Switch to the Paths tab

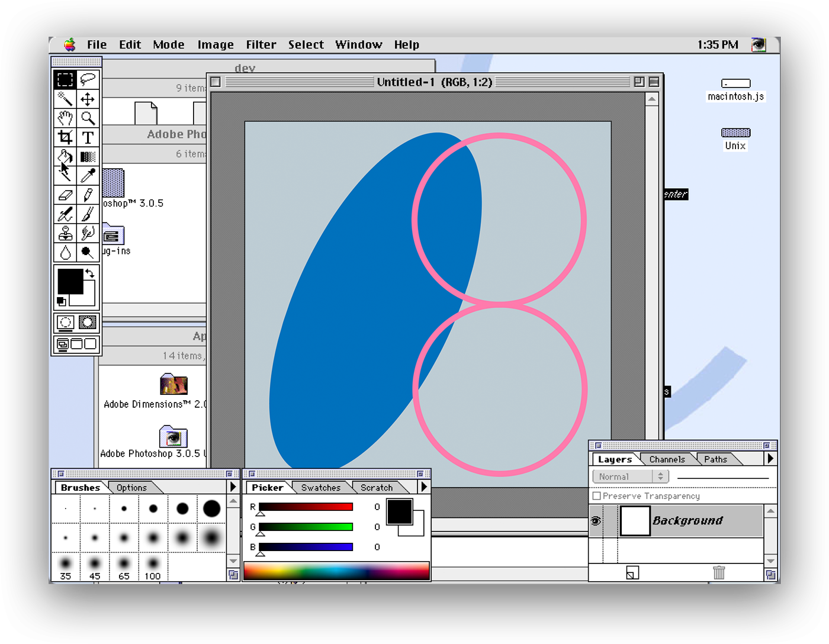[715, 459]
